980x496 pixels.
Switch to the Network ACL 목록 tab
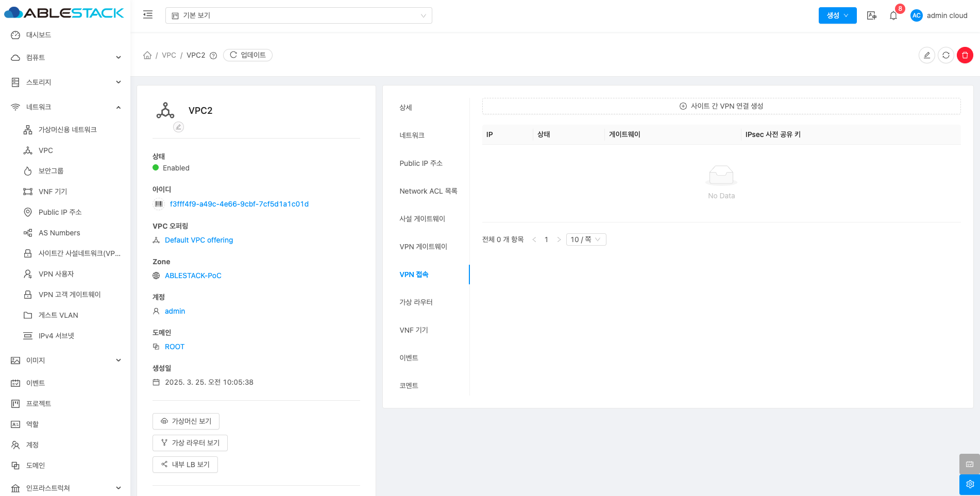pos(428,191)
